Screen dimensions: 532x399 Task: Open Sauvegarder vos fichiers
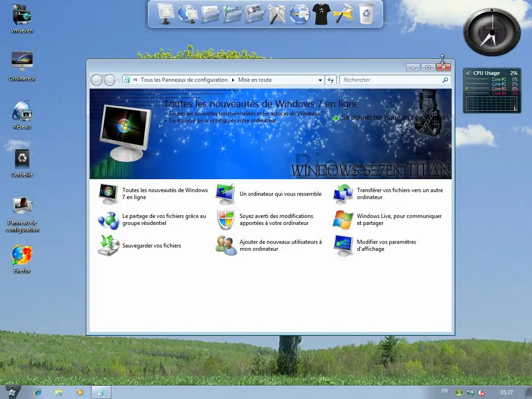click(x=139, y=245)
